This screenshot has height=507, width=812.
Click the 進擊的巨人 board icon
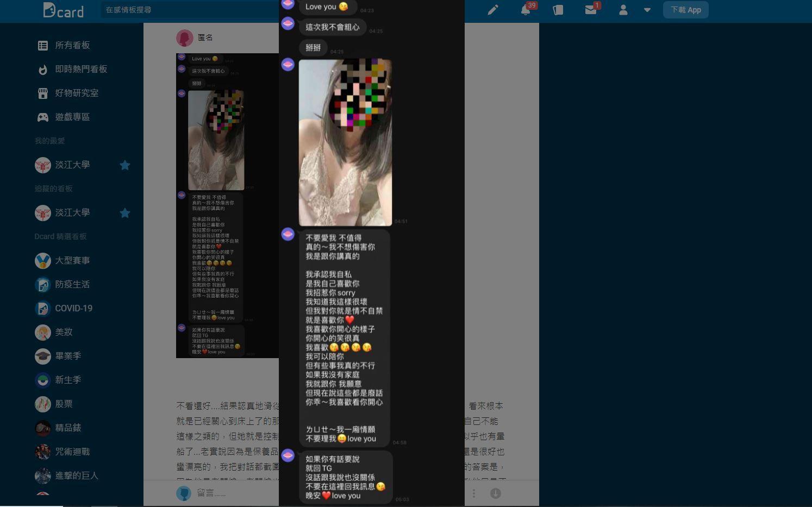tap(43, 475)
